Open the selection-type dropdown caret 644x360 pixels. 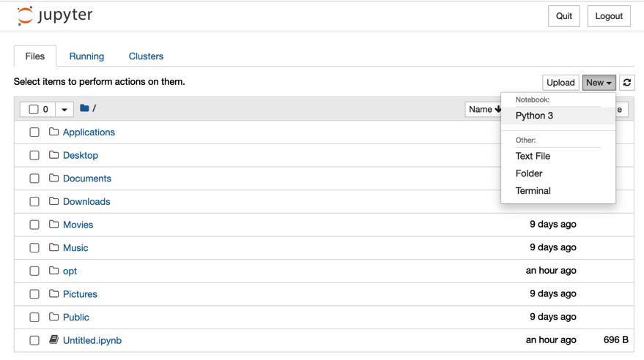pos(64,110)
